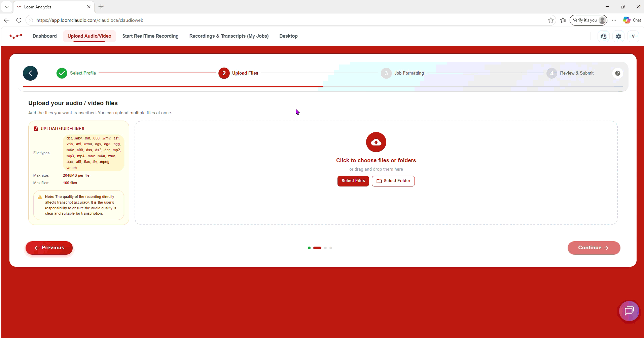Click the '2048MB per file' value

click(x=76, y=175)
